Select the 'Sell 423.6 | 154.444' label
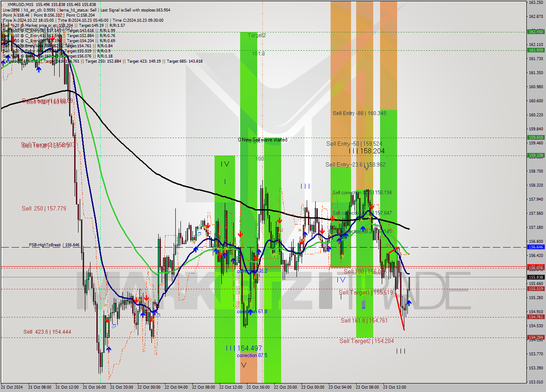The image size is (546, 392). 47,332
